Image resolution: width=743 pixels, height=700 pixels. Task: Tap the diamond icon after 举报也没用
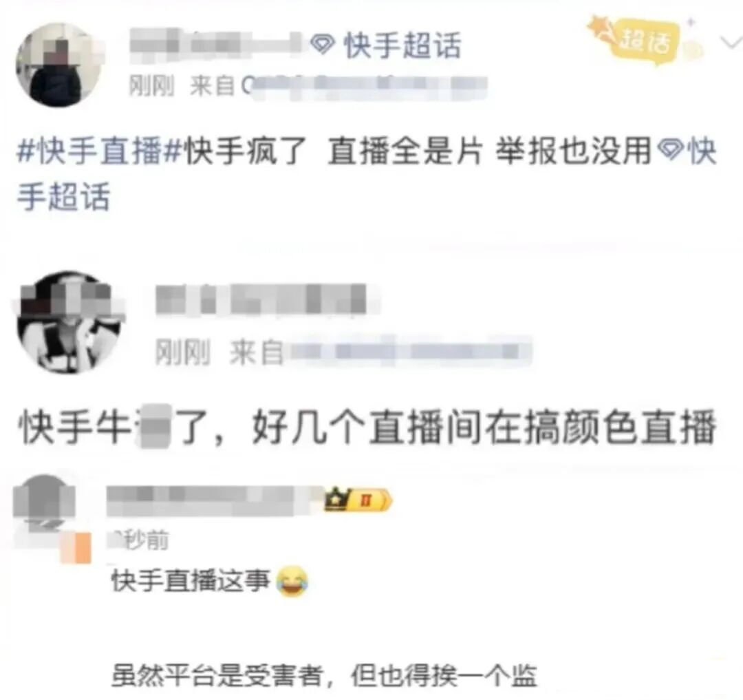(x=671, y=151)
